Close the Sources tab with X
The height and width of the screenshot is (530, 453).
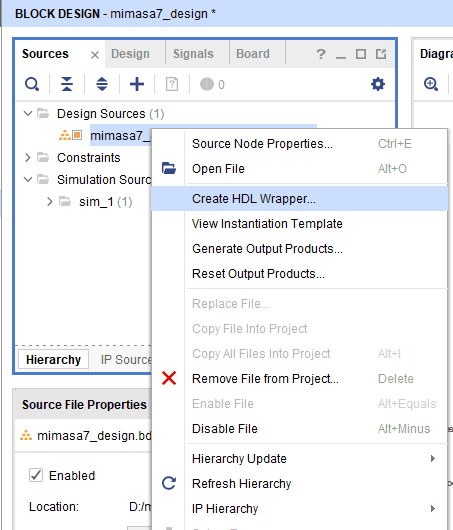(95, 55)
